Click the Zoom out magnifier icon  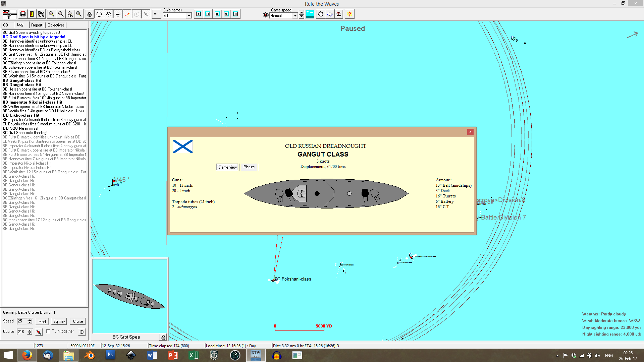click(61, 14)
